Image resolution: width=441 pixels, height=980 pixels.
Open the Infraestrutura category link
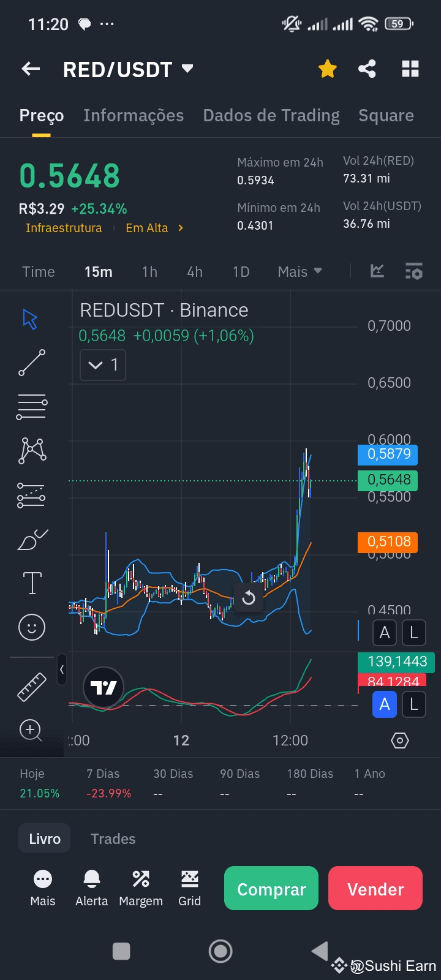tap(64, 228)
